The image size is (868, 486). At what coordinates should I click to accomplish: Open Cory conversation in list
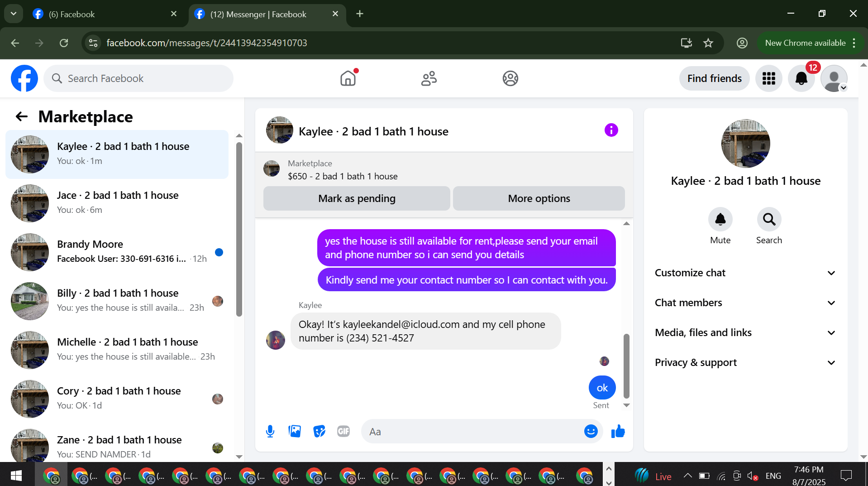click(117, 399)
